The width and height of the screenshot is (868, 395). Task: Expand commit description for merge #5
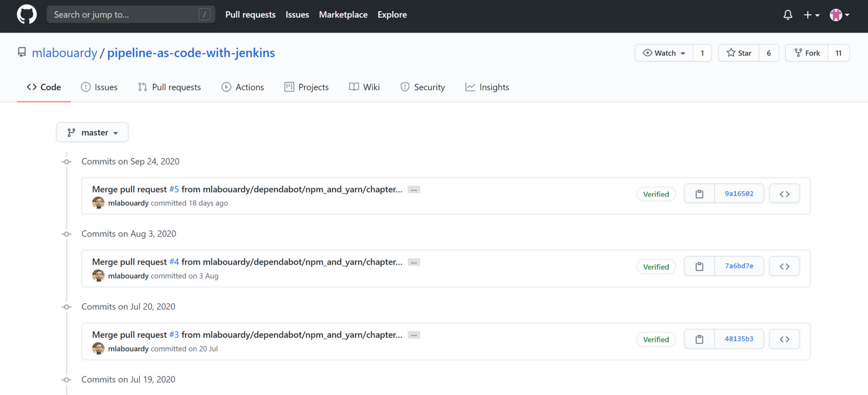pyautogui.click(x=414, y=190)
